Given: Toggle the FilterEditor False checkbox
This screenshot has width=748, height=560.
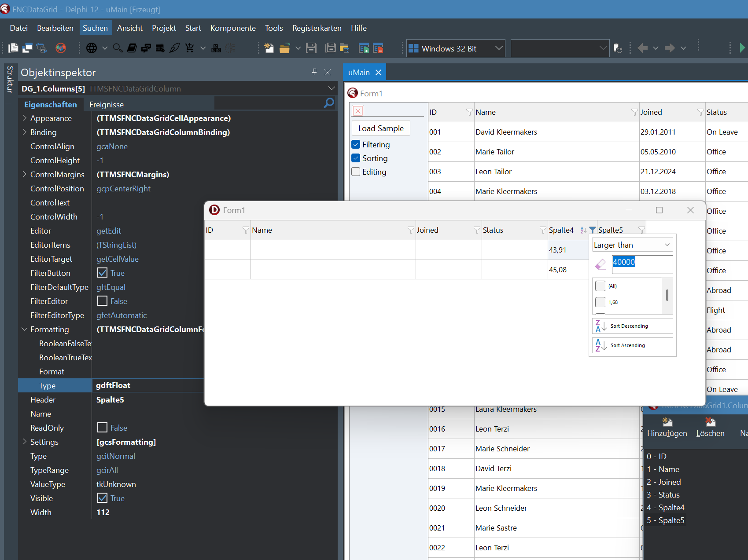Looking at the screenshot, I should 102,301.
